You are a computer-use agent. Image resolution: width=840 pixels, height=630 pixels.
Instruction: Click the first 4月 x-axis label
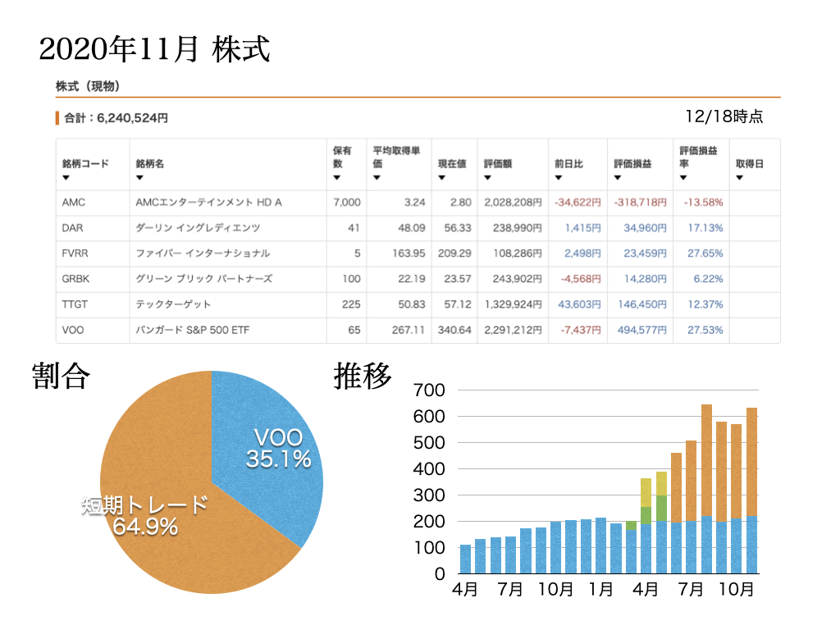[x=464, y=589]
